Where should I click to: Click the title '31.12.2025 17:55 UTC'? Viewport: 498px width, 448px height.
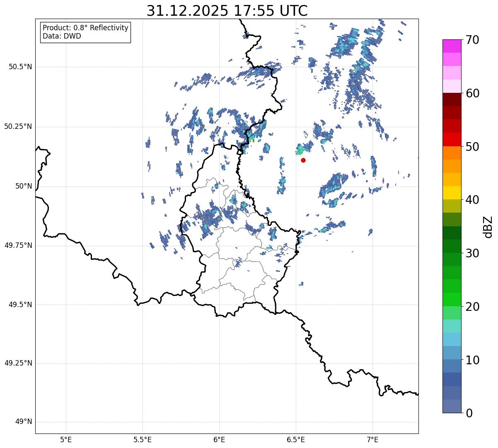[x=227, y=11]
